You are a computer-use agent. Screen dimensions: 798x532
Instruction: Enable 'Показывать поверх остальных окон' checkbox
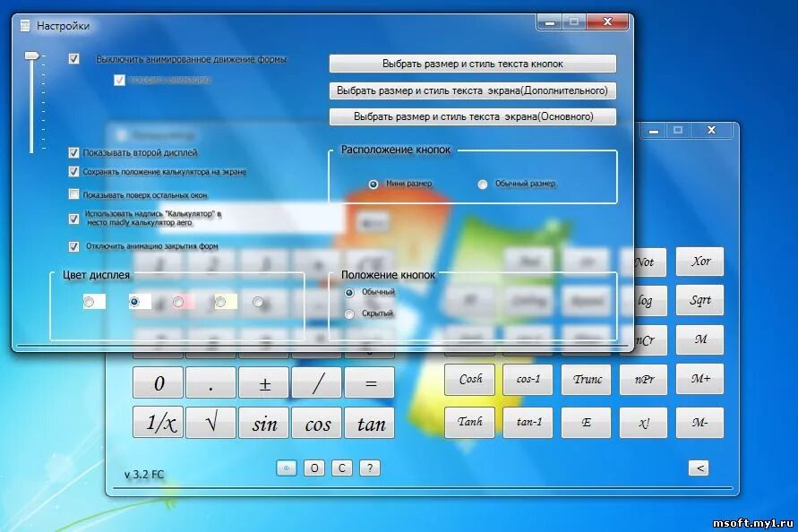73,194
